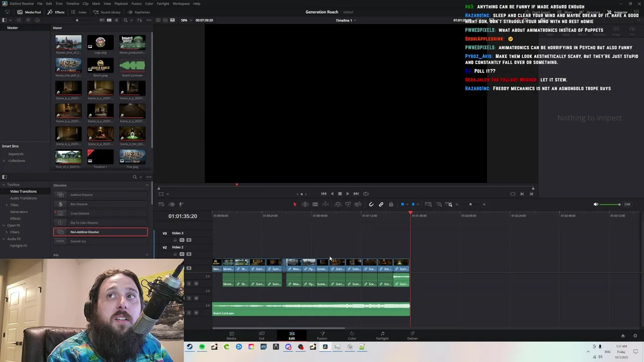The width and height of the screenshot is (644, 362).
Task: Open the Sound Library panel
Action: coord(107,12)
